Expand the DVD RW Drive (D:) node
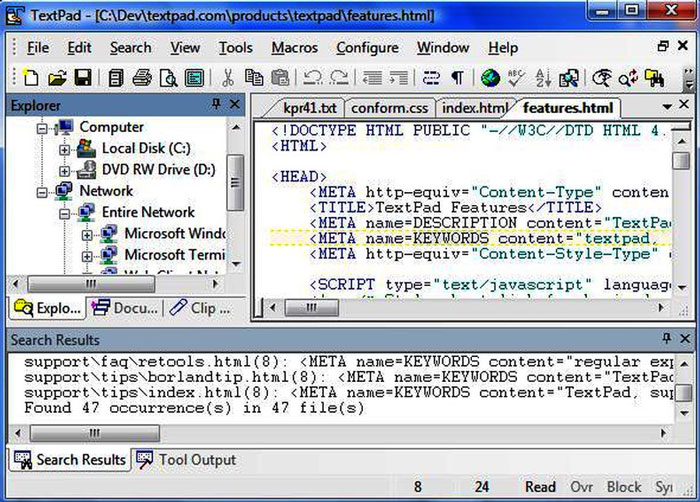This screenshot has width=700, height=502. point(64,171)
